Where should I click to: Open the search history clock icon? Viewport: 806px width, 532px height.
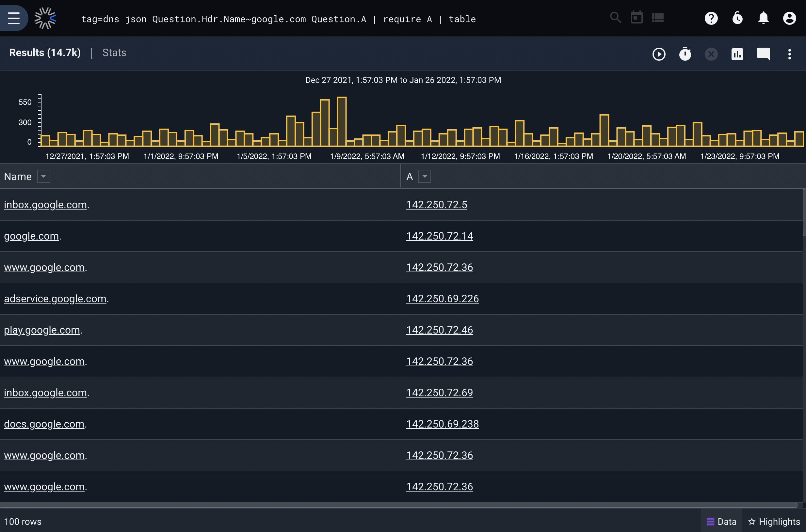(737, 18)
